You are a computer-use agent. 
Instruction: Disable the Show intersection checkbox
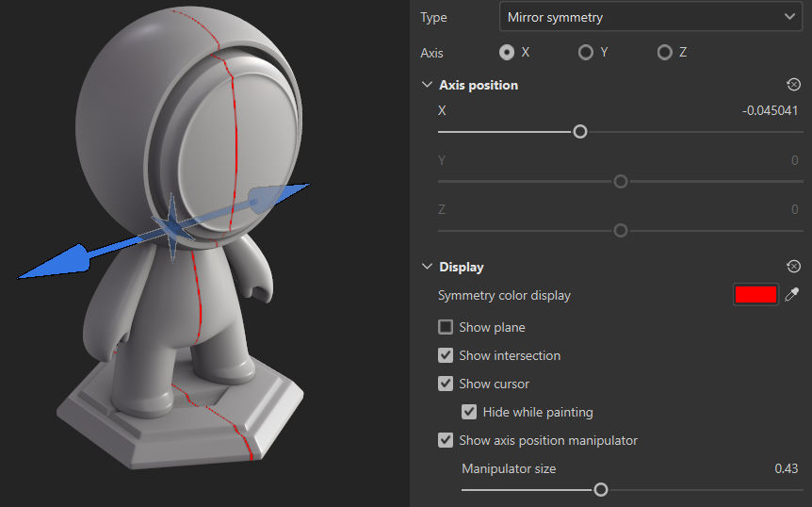click(x=446, y=355)
